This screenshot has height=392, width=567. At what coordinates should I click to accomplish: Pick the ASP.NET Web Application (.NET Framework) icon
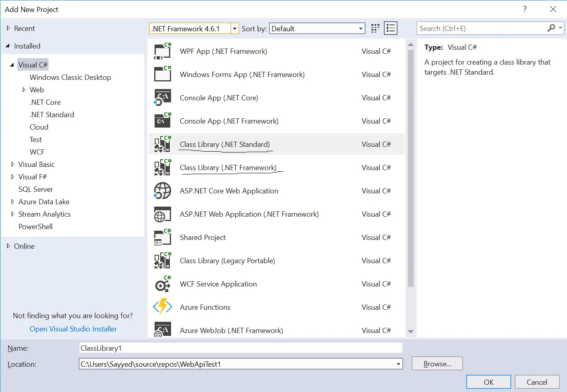pos(163,214)
